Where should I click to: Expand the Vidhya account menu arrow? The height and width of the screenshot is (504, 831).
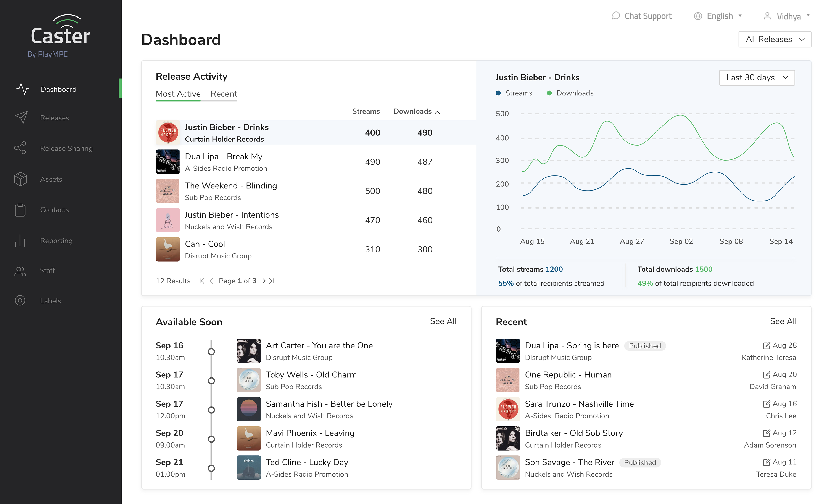[808, 16]
